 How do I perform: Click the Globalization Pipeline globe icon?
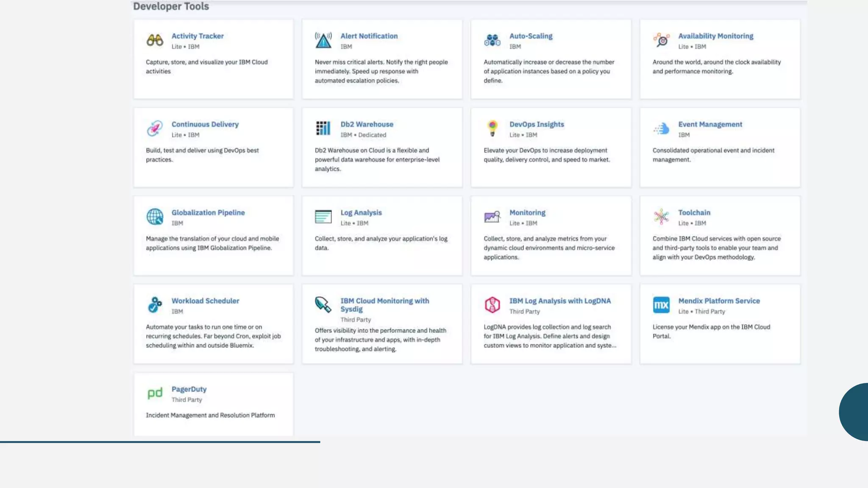tap(155, 216)
